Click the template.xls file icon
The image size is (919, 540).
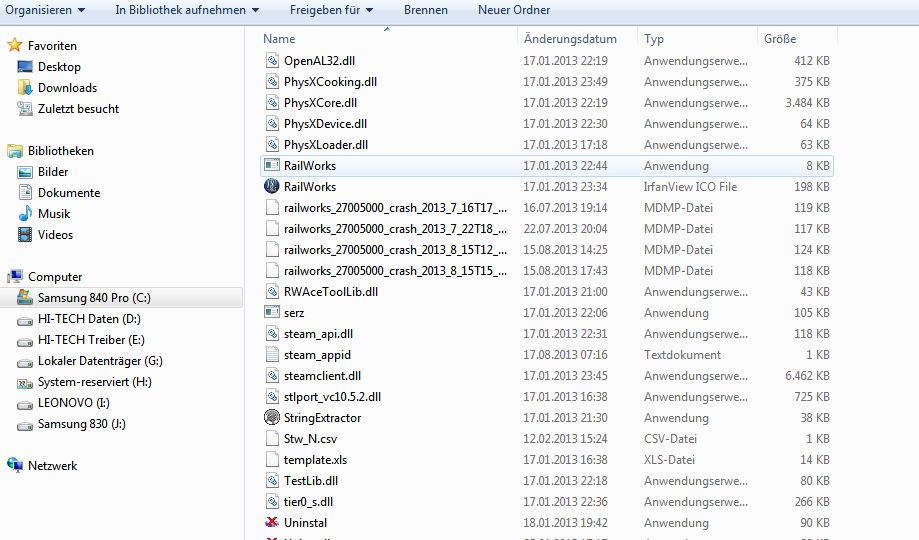click(x=271, y=459)
